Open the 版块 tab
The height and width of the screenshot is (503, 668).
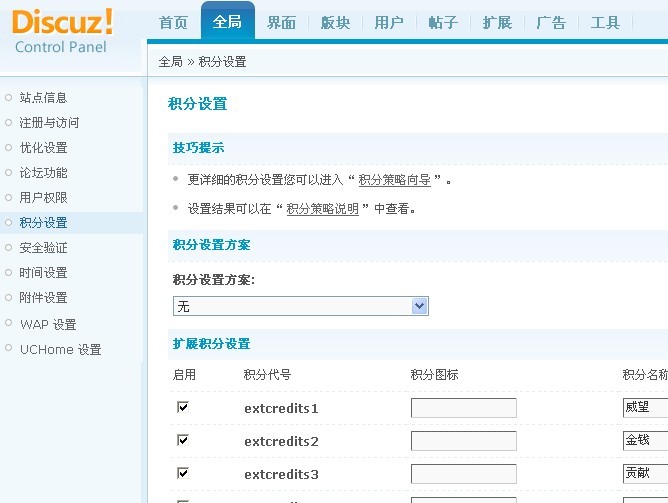335,23
